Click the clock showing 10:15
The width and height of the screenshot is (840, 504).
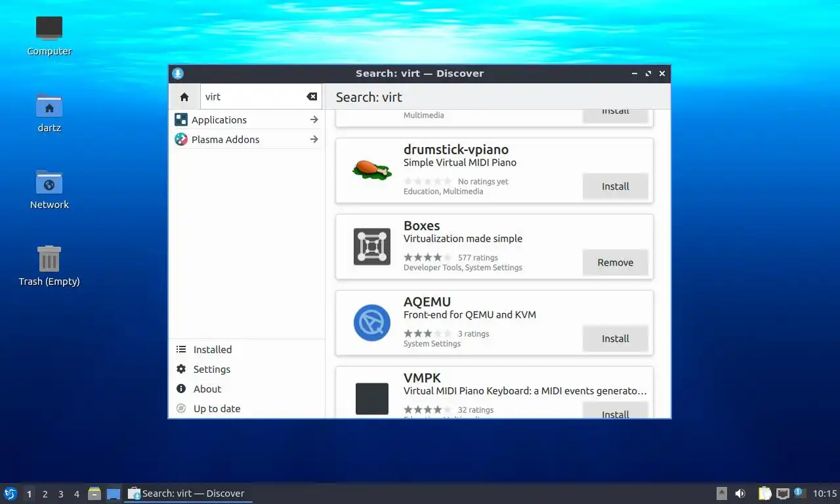(824, 493)
